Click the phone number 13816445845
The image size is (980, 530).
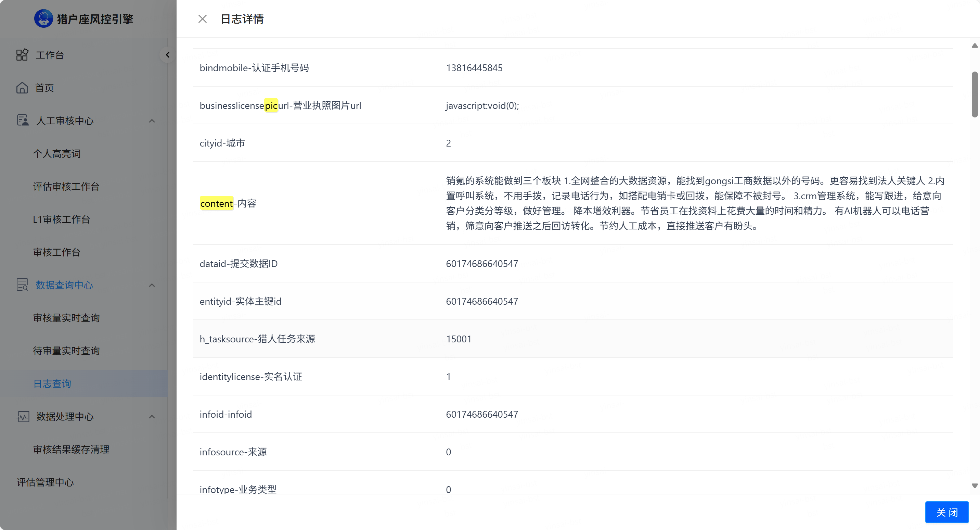tap(474, 68)
